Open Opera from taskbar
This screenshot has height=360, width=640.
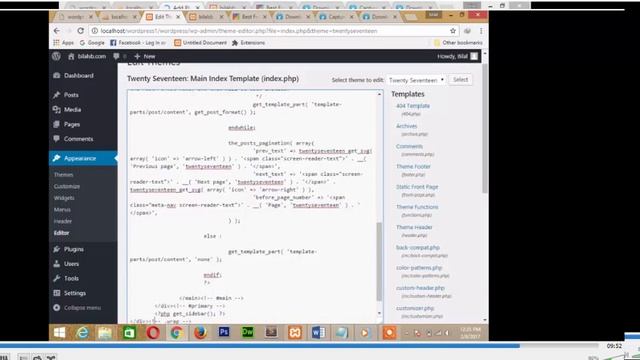pyautogui.click(x=153, y=333)
